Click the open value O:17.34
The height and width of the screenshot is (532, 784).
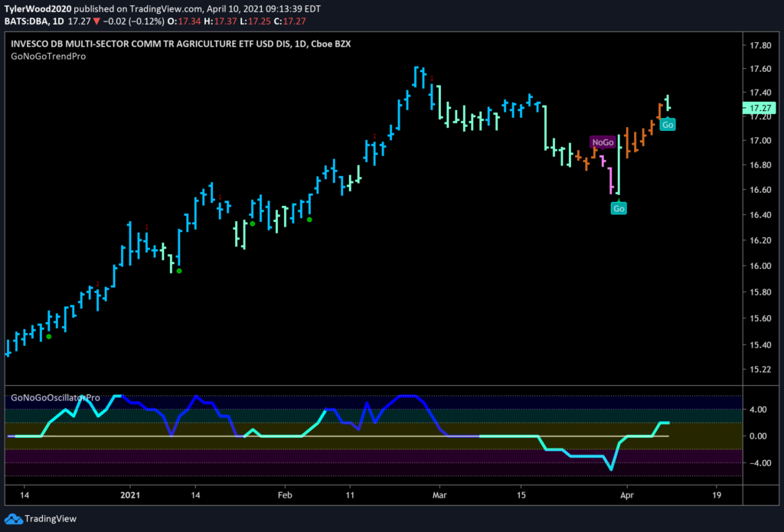click(x=185, y=21)
